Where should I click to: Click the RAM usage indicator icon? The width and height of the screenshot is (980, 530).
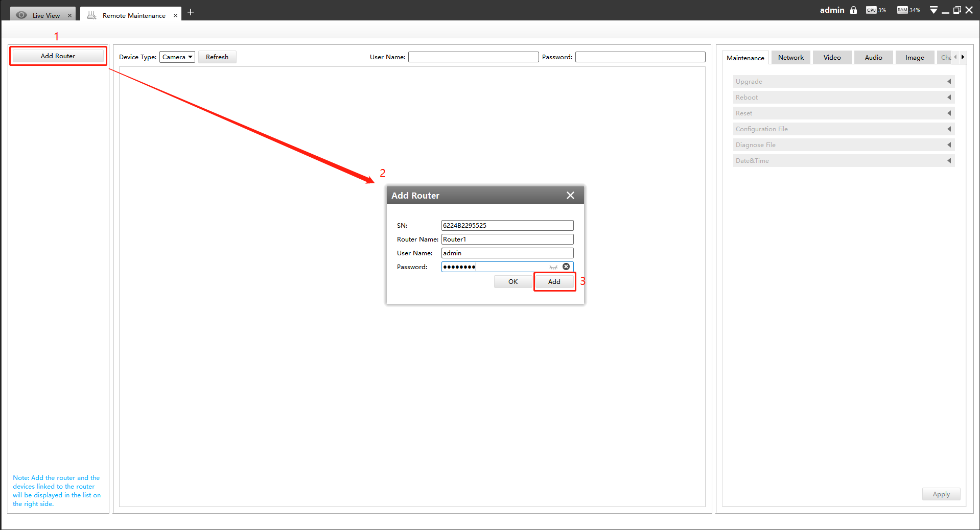902,10
